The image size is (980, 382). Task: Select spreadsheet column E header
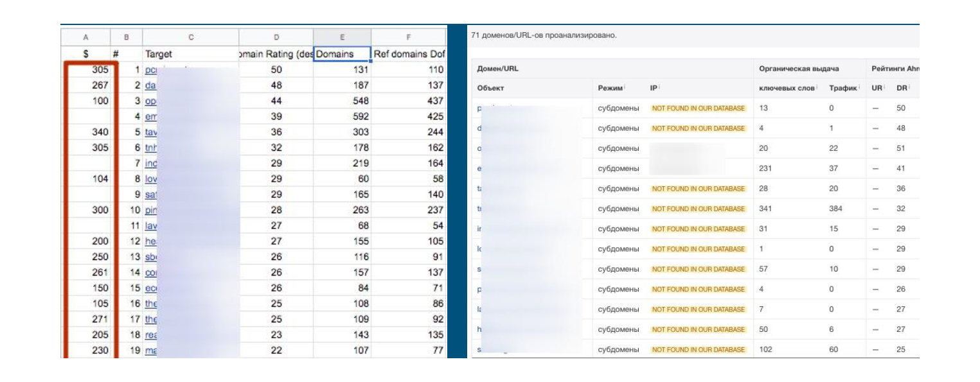click(x=342, y=37)
